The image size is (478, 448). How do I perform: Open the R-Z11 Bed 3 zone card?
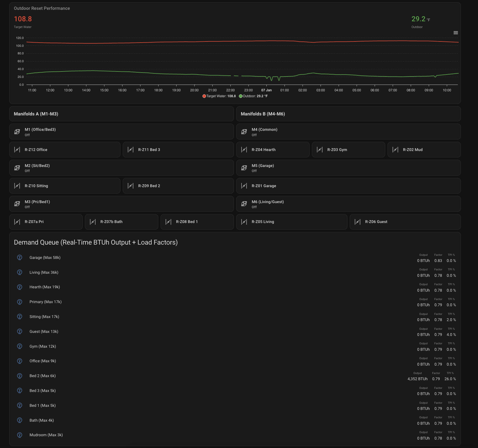(178, 149)
